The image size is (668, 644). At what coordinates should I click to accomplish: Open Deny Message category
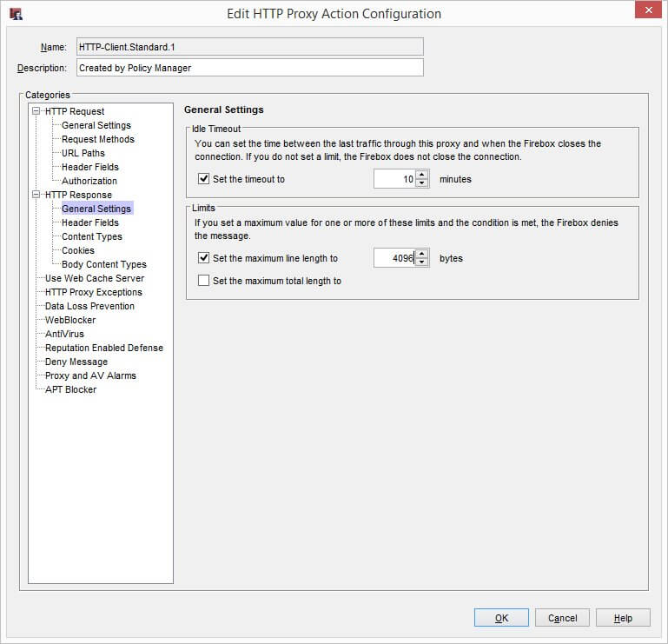[x=76, y=362]
